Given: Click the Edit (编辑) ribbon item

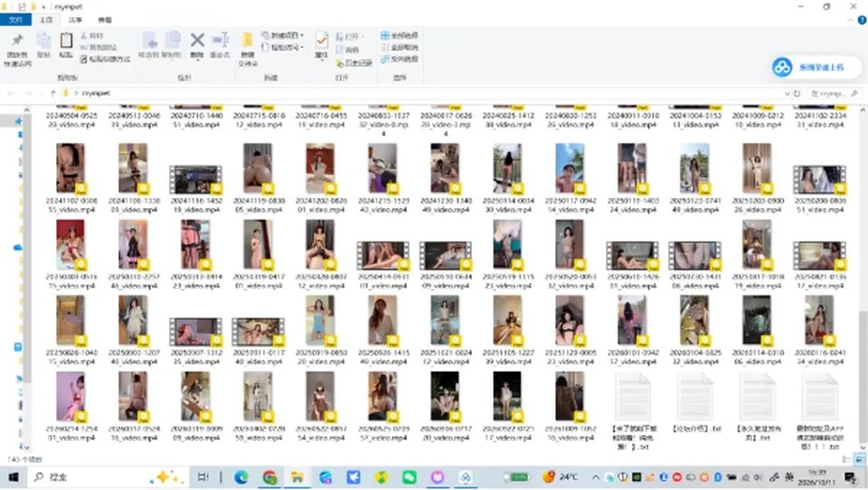Looking at the screenshot, I should [348, 50].
